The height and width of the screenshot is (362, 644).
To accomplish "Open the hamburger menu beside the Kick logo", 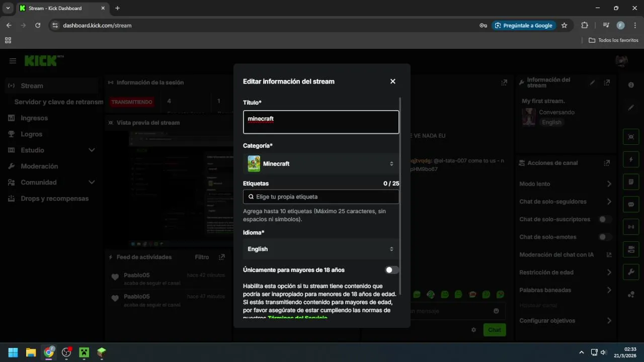I will (13, 61).
